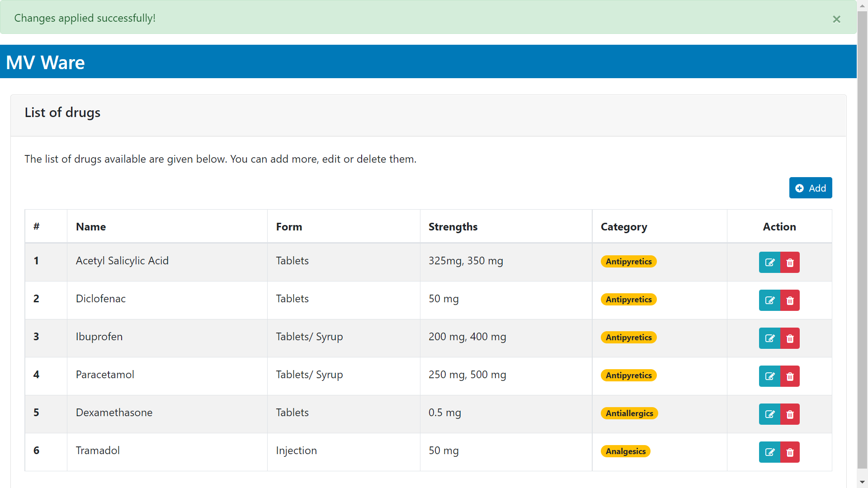
Task: Open edit form for Ibuprofen
Action: pyautogui.click(x=769, y=338)
